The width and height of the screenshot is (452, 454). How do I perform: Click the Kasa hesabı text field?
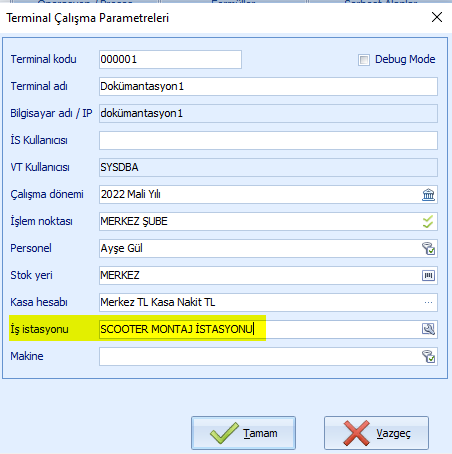pos(260,302)
